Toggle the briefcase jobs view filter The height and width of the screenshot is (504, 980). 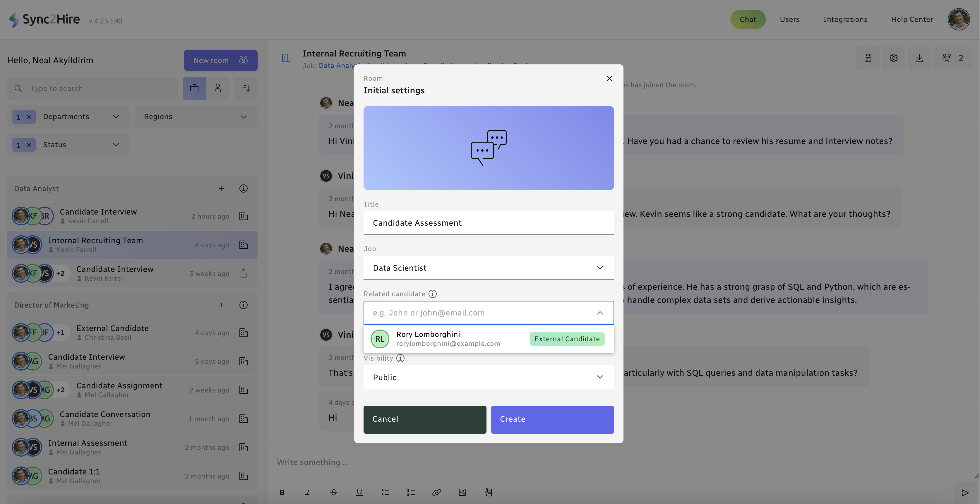click(194, 88)
